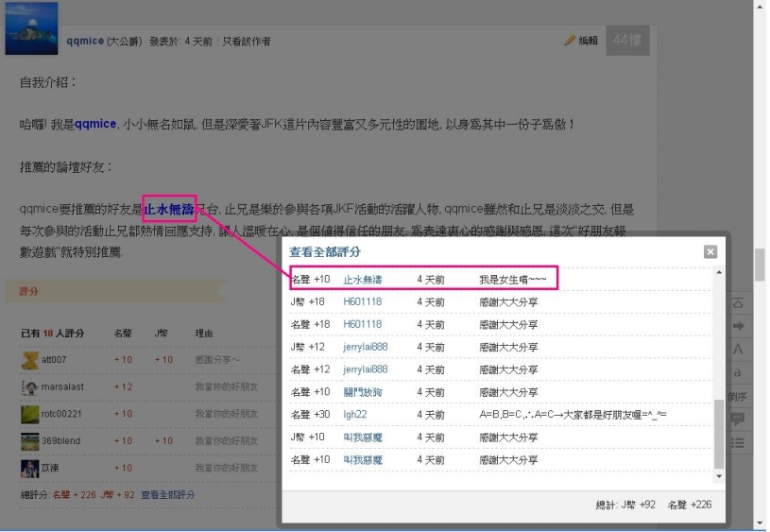Click jerrylai888 in 名聲 +12 row

366,369
